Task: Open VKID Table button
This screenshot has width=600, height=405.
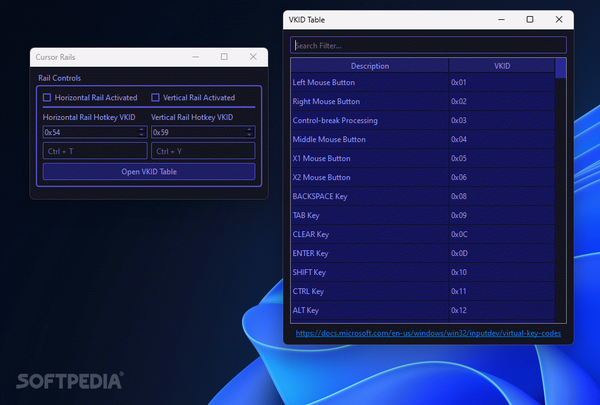Action: [x=149, y=171]
